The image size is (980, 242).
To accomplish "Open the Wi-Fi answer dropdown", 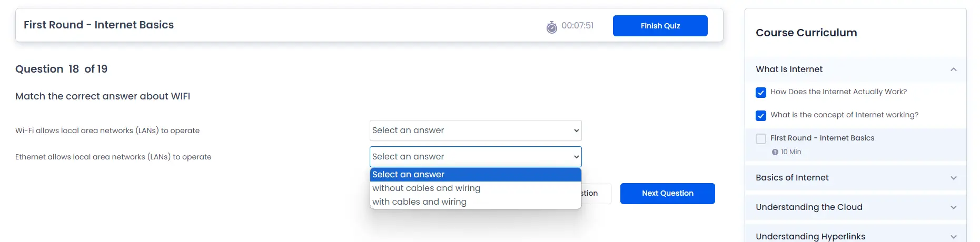I will (x=476, y=130).
